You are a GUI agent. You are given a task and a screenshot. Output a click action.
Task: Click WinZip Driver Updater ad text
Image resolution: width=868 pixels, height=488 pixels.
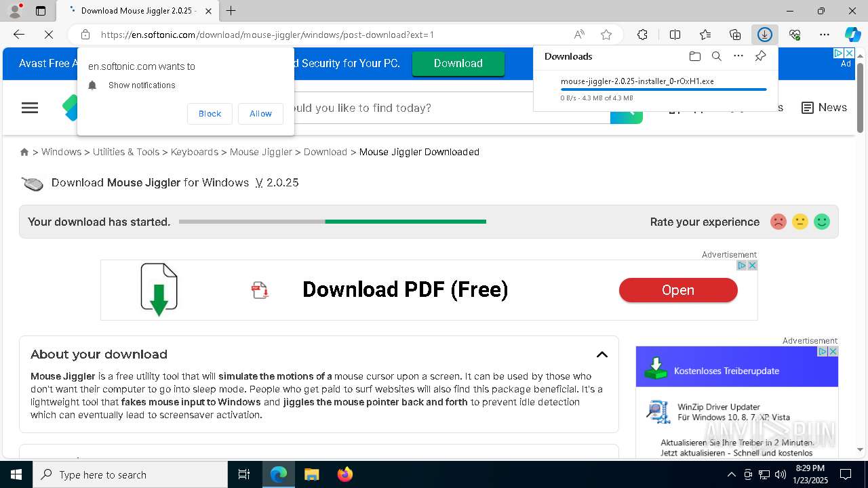[719, 407]
